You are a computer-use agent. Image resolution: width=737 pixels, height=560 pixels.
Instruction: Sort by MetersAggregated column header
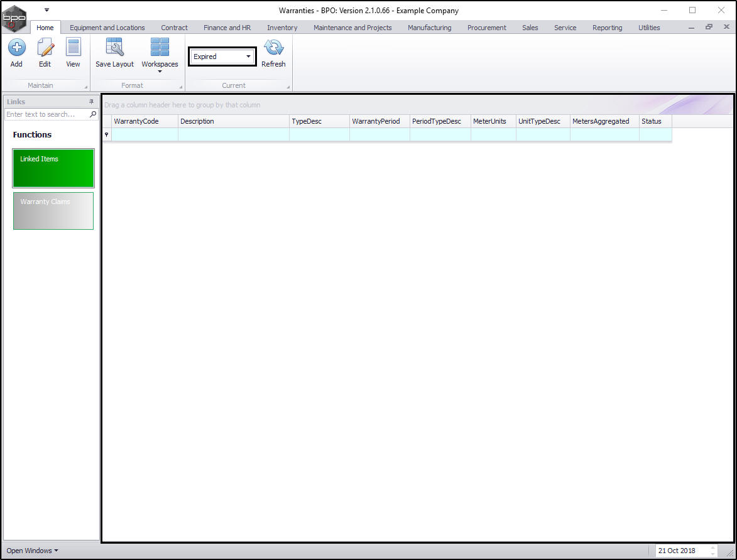coord(604,121)
